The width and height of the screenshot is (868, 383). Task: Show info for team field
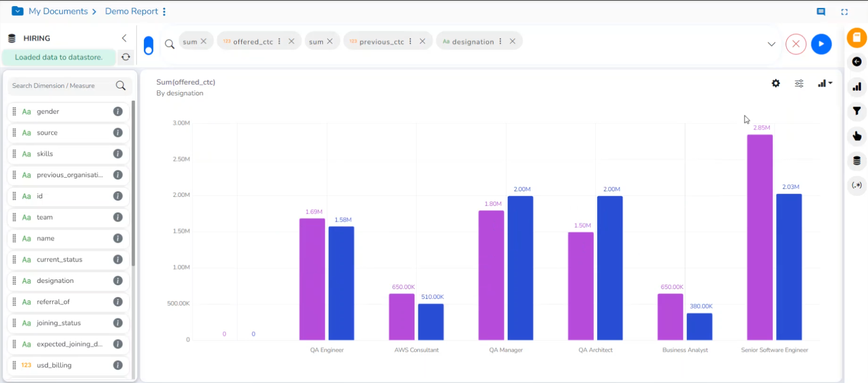click(x=118, y=217)
